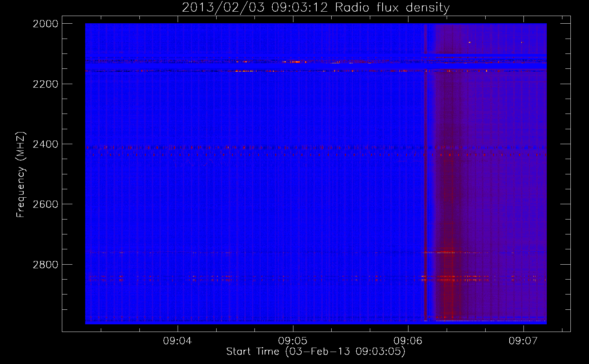Viewport: 589px width, 364px height.
Task: Click the 09:06 time tick label
Action: (x=408, y=341)
